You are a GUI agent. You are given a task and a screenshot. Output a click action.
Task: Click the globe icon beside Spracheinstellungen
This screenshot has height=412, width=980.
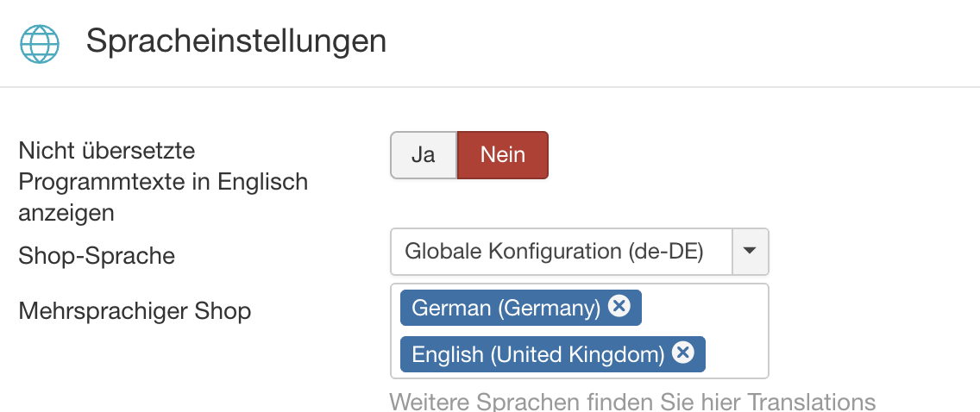40,42
